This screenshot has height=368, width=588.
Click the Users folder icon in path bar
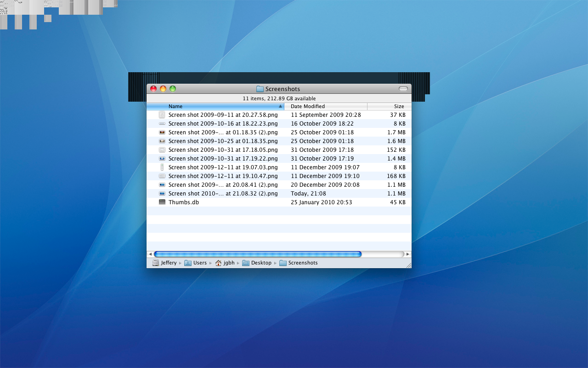[188, 263]
